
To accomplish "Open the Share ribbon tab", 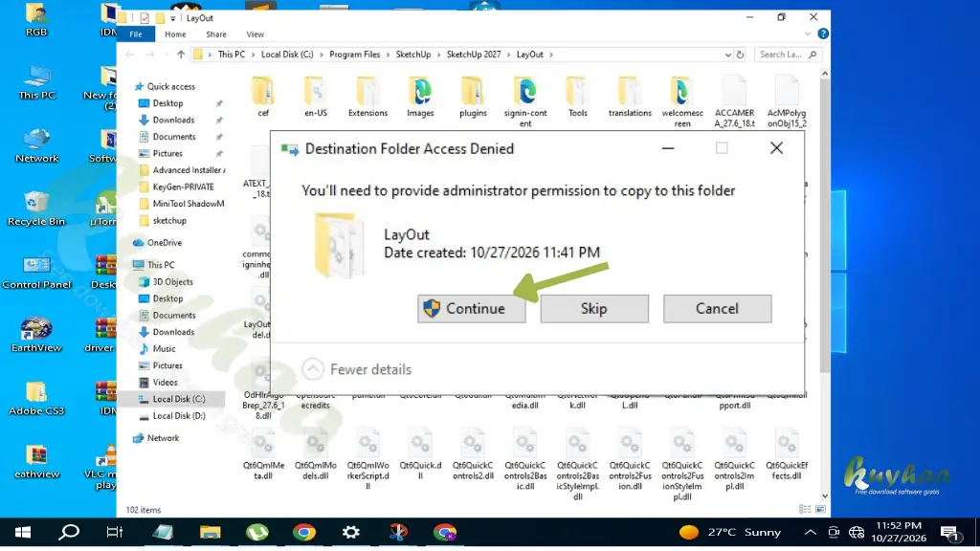I will point(216,34).
